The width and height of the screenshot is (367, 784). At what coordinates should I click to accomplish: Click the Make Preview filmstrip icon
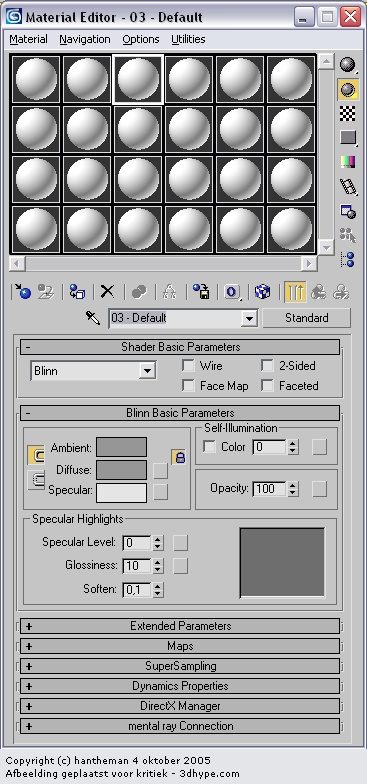[348, 186]
